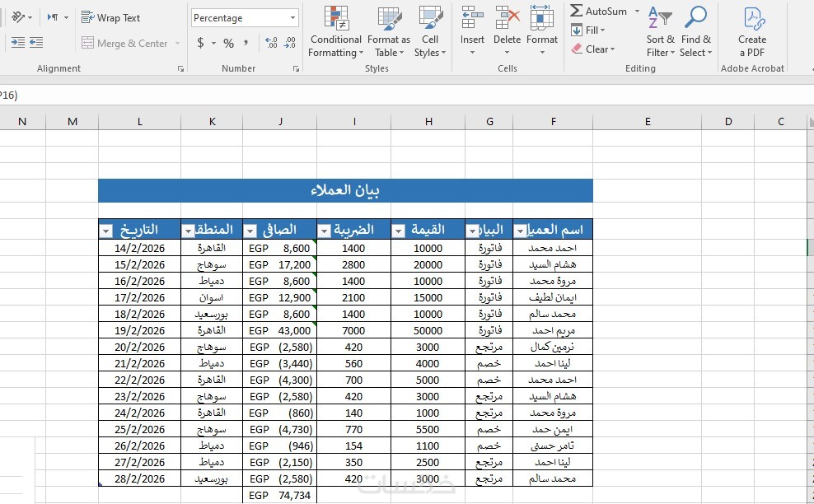Select cell with date 14/2/2026

(x=139, y=248)
